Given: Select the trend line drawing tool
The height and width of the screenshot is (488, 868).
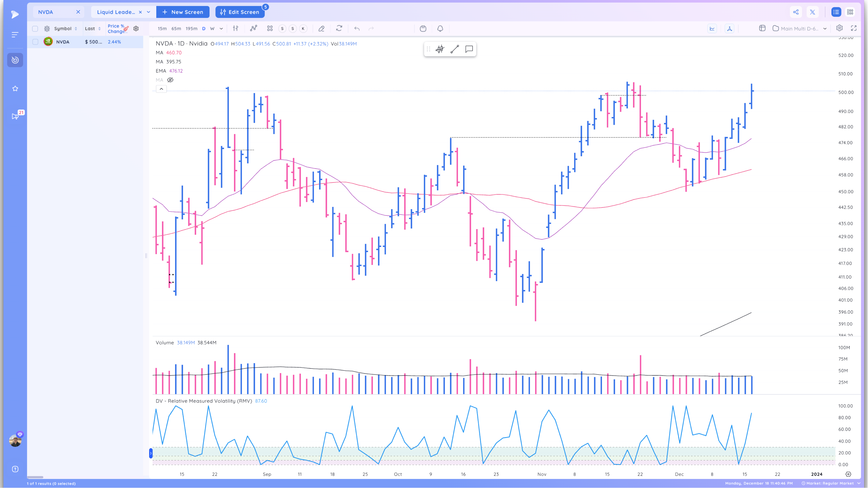Looking at the screenshot, I should click(x=454, y=49).
